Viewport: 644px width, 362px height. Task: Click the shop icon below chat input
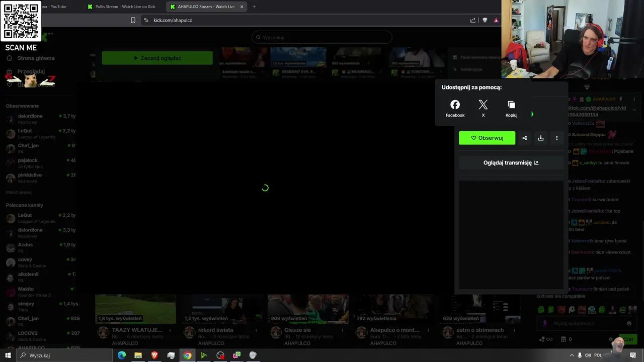point(563,339)
